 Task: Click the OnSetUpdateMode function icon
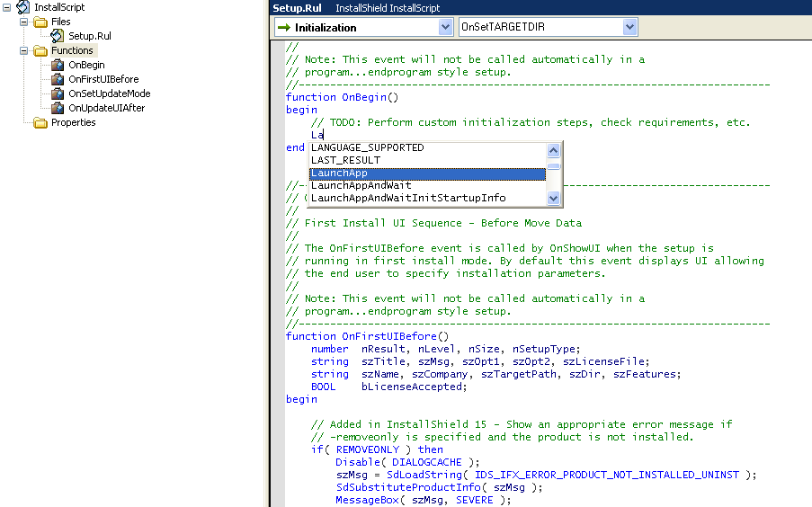[58, 93]
